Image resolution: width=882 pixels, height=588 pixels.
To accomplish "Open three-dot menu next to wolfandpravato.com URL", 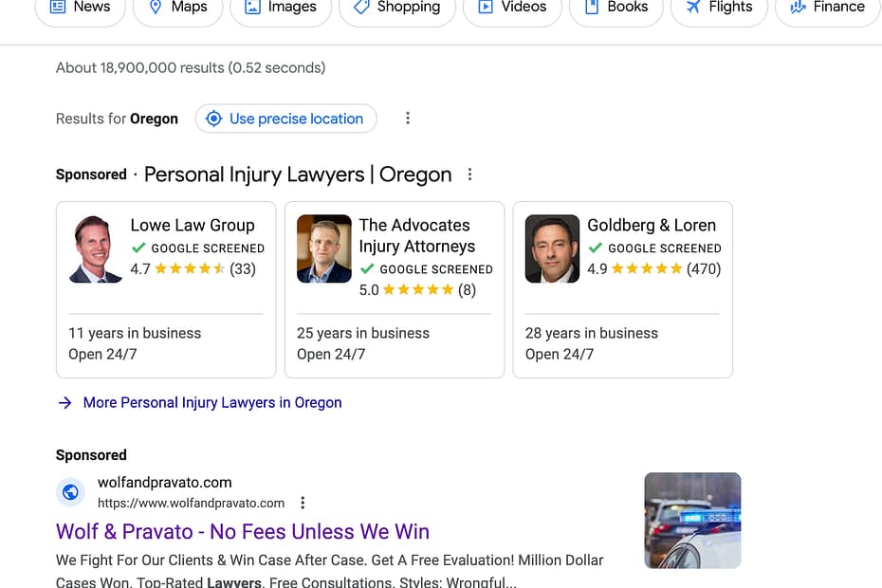I will point(303,503).
